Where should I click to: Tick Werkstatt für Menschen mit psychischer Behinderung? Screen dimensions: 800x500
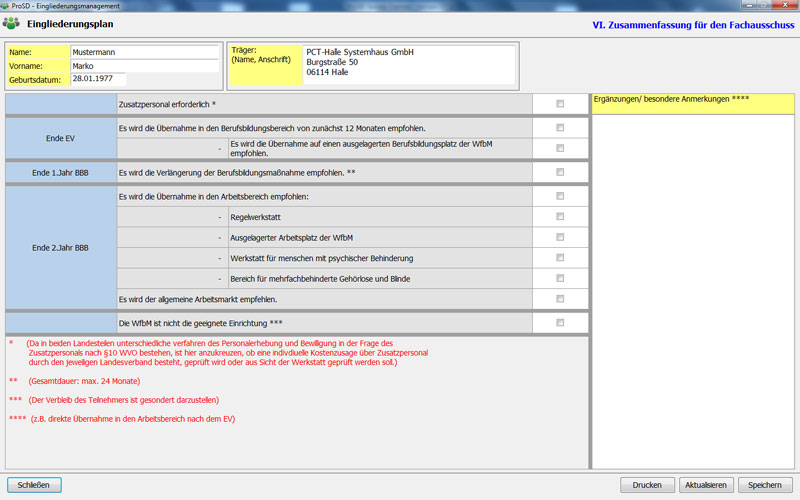click(560, 258)
